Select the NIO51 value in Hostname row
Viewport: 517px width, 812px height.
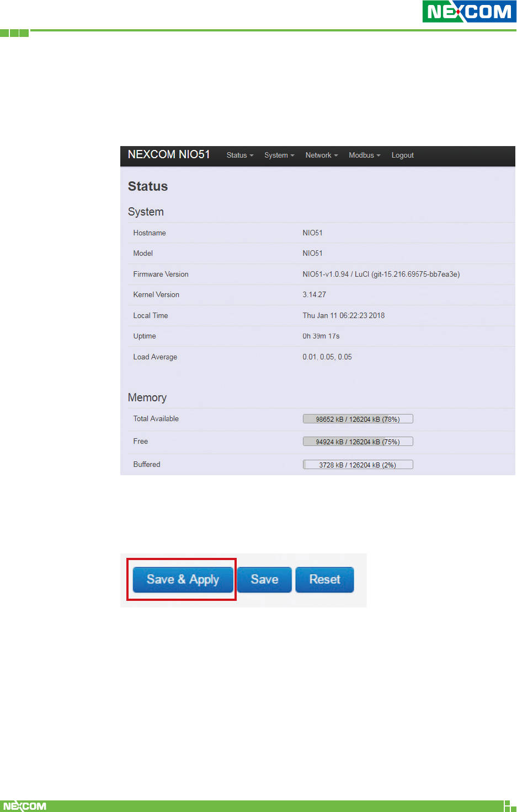click(x=313, y=233)
